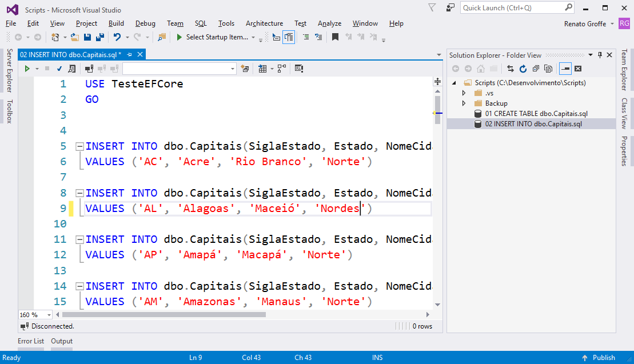Screen dimensions: 634x364
Task: Expand the Backup folder in Solution Explorer
Action: click(463, 103)
